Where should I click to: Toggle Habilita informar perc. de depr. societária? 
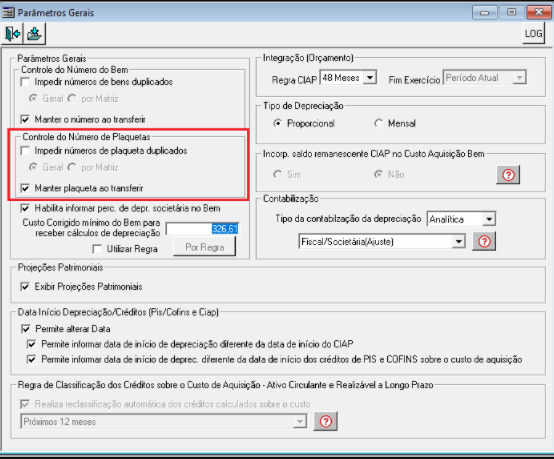[x=25, y=208]
